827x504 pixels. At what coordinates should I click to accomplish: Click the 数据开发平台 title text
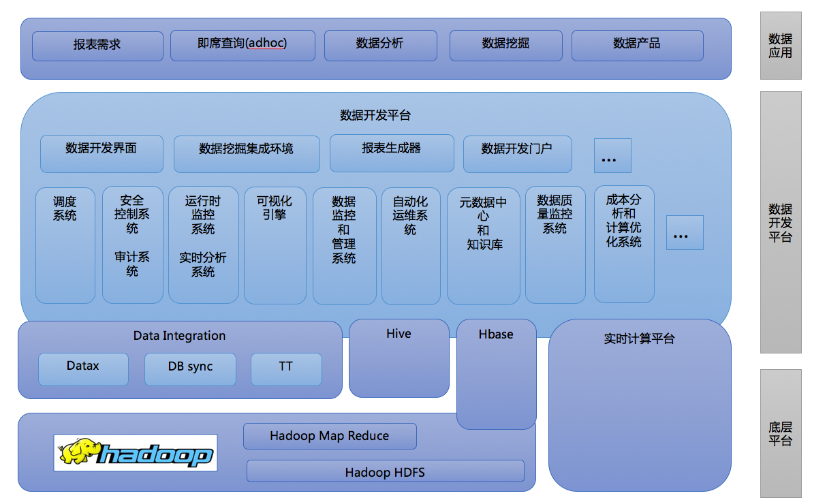pyautogui.click(x=375, y=115)
